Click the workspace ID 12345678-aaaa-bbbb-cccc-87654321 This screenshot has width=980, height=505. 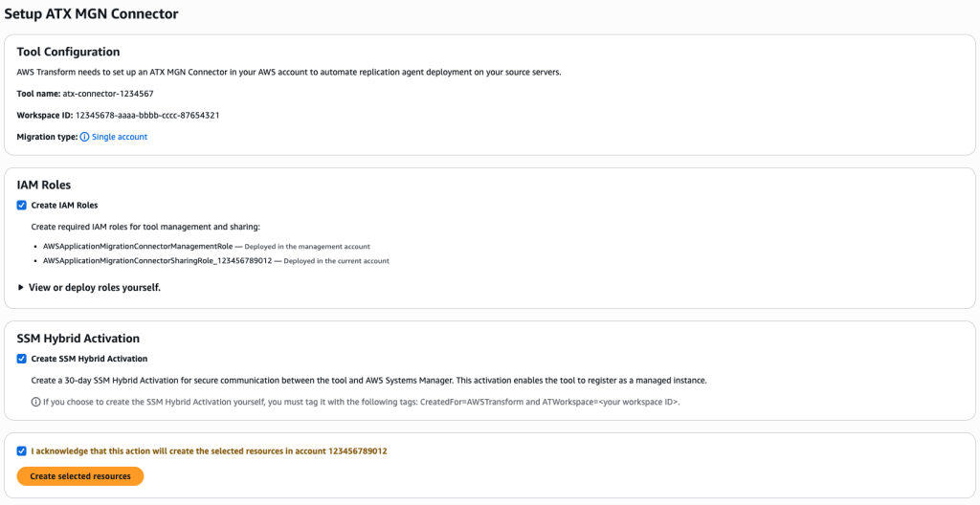[x=147, y=116]
